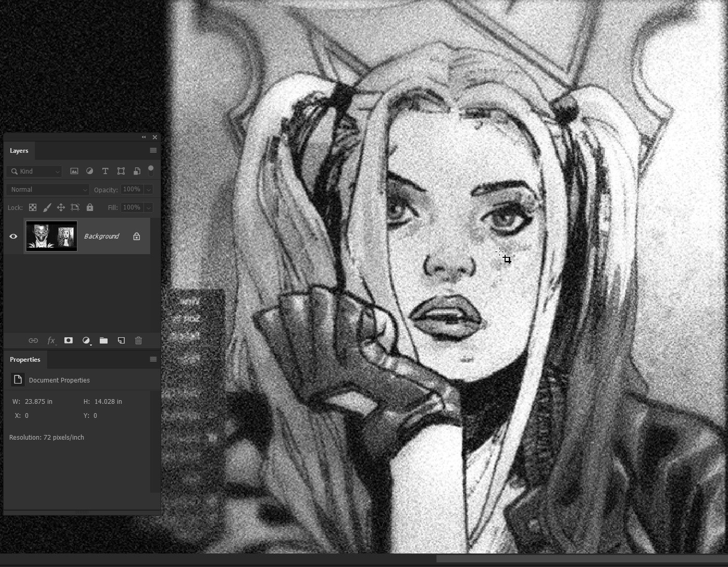The height and width of the screenshot is (567, 728).
Task: Add a layer mask
Action: point(68,340)
